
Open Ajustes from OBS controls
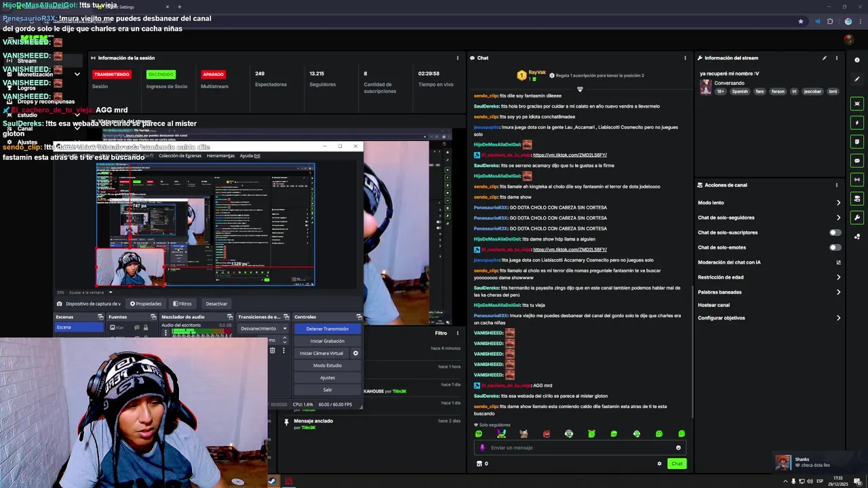327,378
